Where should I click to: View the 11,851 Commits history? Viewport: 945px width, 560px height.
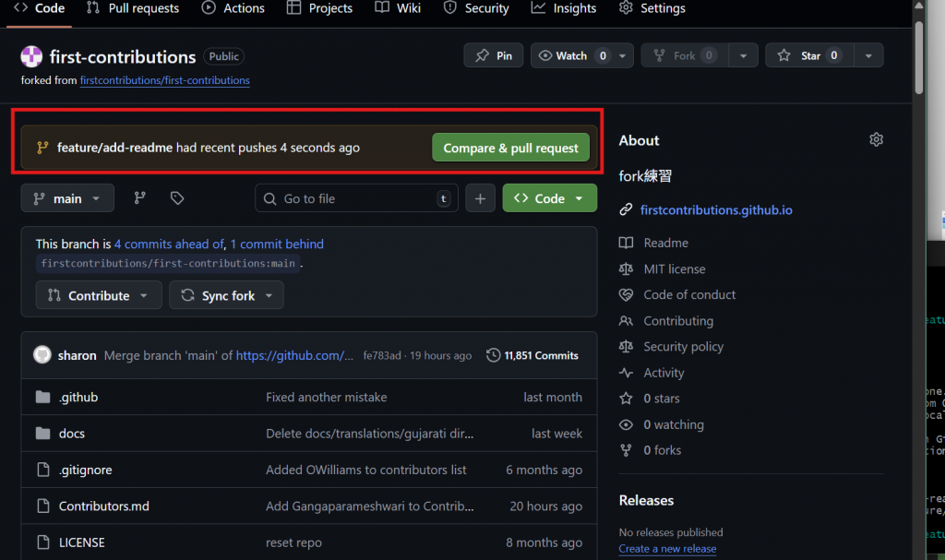click(x=532, y=355)
